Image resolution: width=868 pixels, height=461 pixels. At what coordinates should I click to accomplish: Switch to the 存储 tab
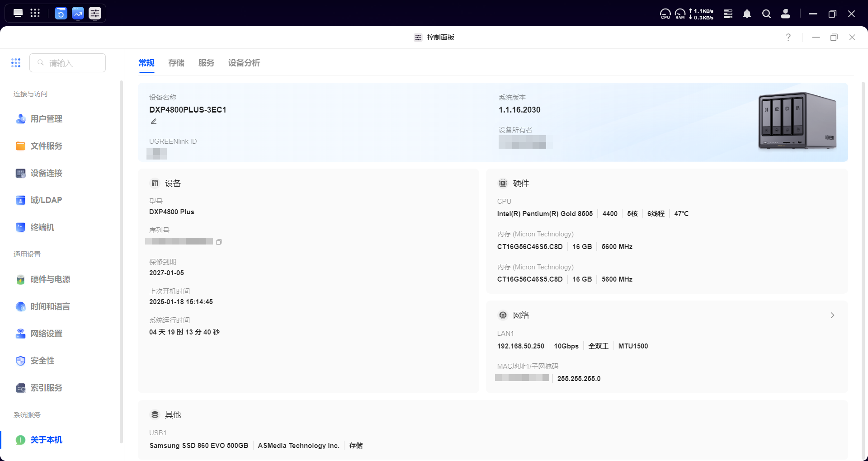[176, 63]
